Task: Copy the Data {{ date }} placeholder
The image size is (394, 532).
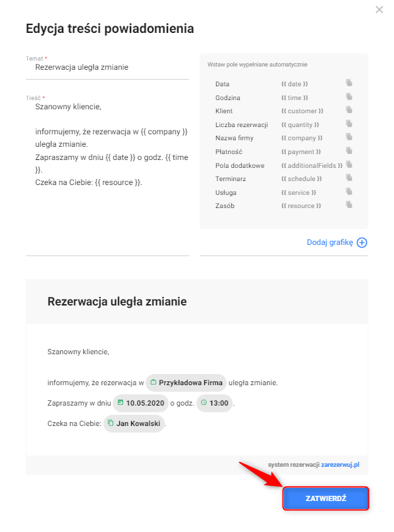Action: coord(349,83)
